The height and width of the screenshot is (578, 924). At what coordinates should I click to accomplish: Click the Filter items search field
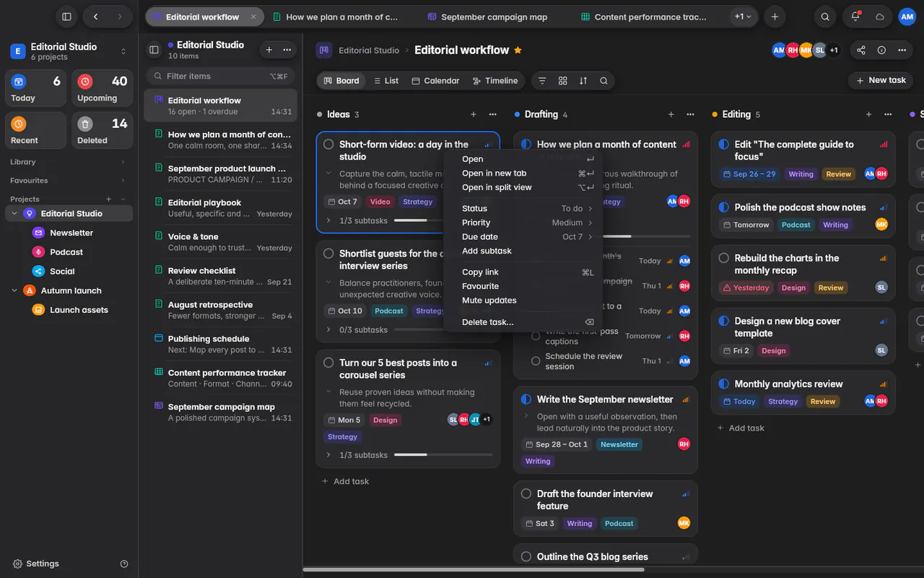click(x=220, y=76)
